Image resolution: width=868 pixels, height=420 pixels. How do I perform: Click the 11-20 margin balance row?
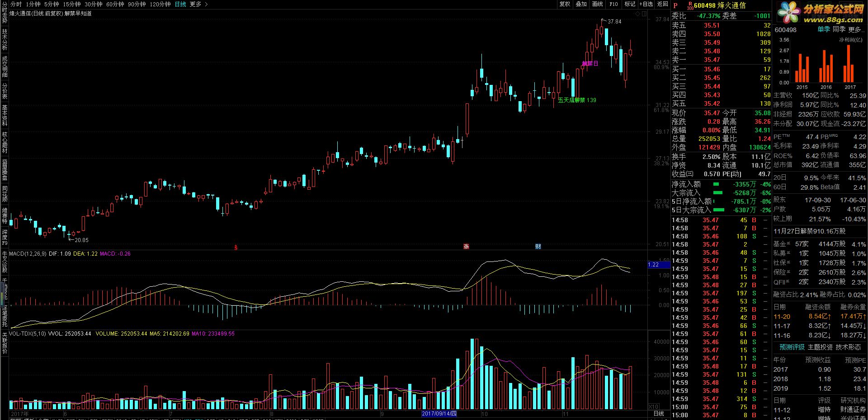point(819,317)
